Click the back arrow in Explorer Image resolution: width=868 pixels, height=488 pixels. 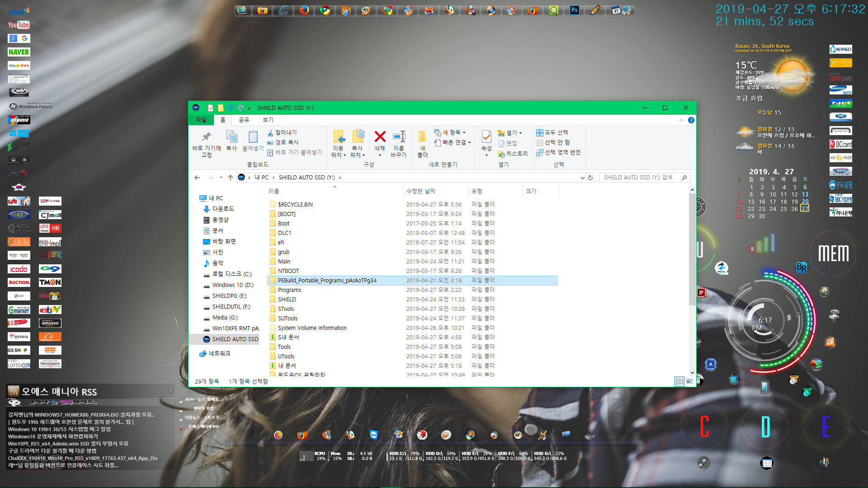point(197,178)
